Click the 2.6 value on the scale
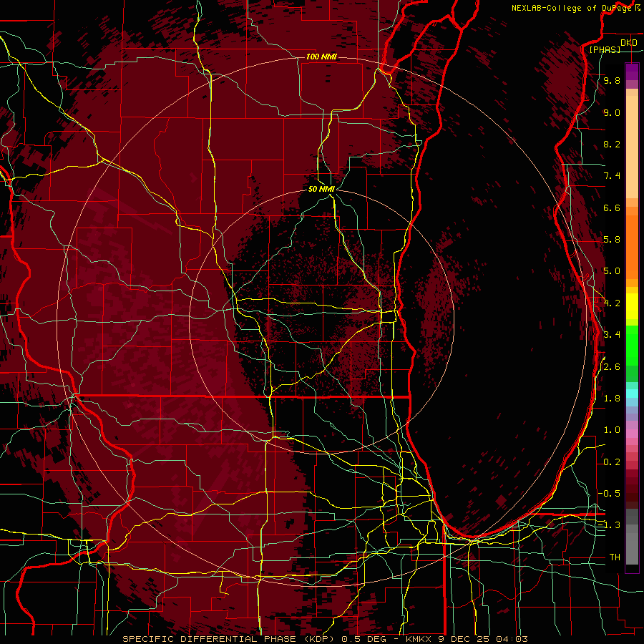The width and height of the screenshot is (644, 644). click(612, 366)
